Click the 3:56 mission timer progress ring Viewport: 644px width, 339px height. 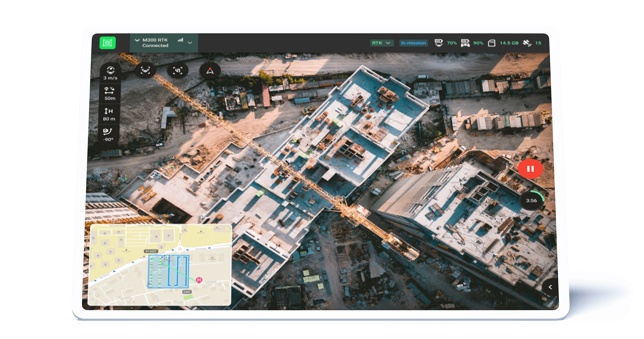coord(531,201)
